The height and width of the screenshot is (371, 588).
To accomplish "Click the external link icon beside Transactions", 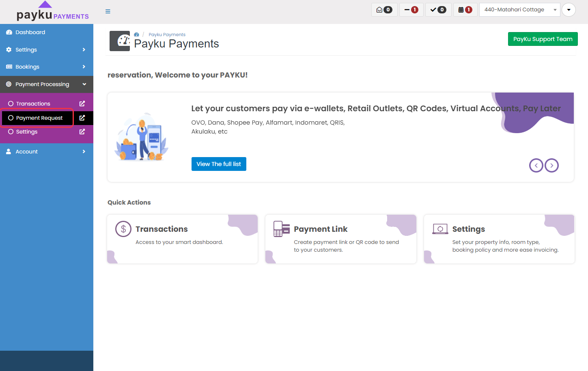I will tap(82, 104).
